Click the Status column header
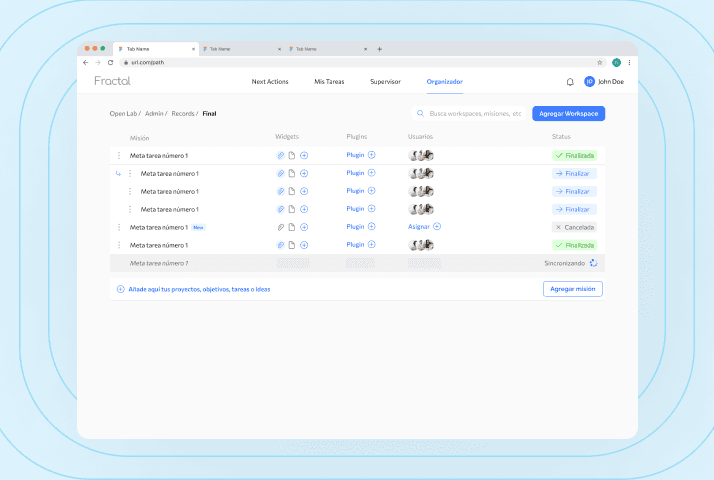 coord(561,137)
